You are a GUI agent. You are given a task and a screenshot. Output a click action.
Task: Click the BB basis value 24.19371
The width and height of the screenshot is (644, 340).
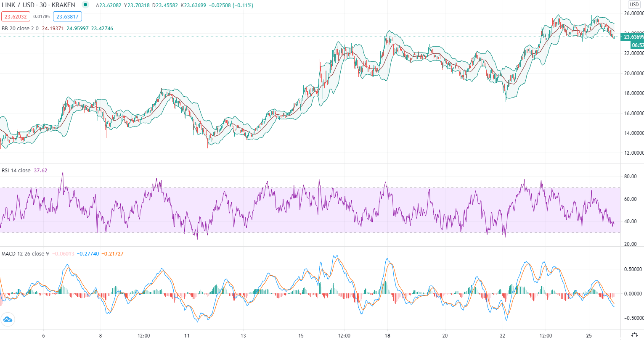click(x=53, y=29)
